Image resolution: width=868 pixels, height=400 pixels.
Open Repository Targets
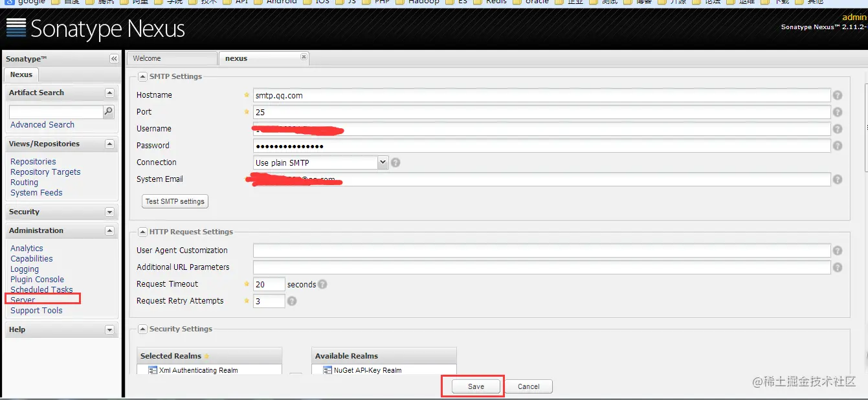45,172
